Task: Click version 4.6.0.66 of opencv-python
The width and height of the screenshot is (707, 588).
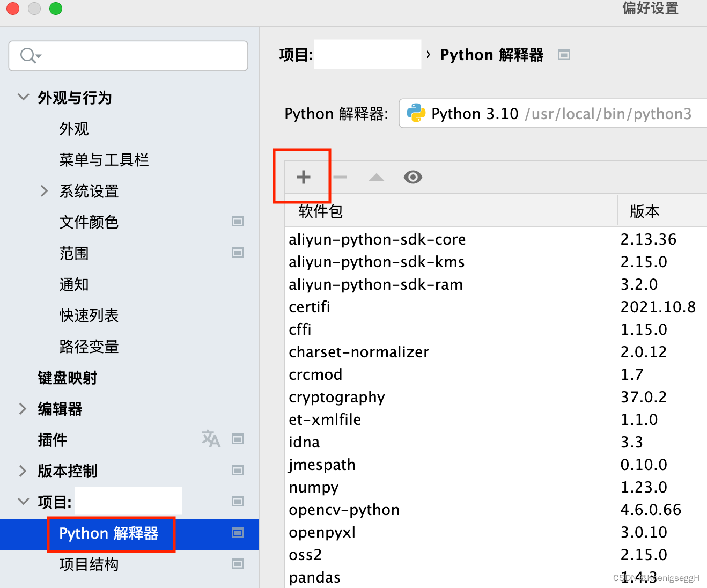Action: coord(651,510)
